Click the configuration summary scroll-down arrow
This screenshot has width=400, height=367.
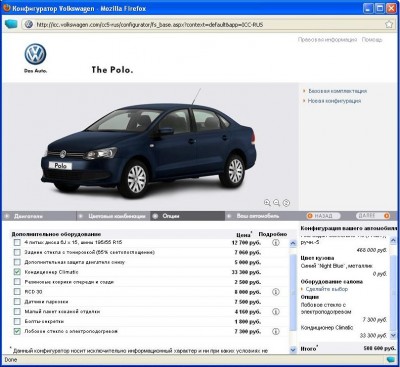393,336
